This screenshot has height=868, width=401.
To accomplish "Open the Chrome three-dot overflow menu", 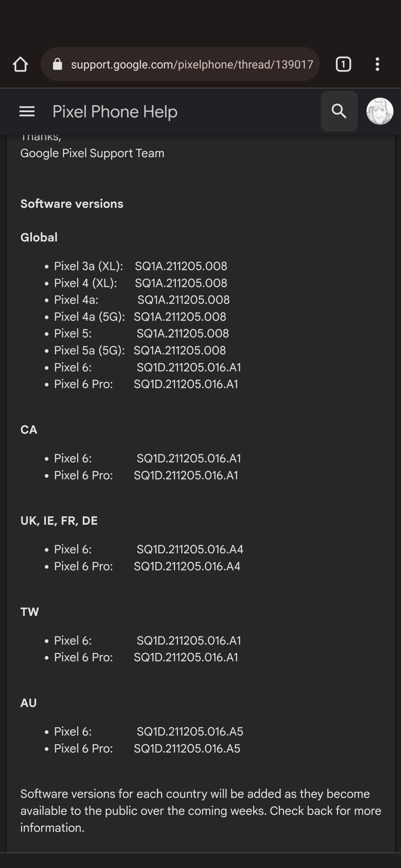I will click(377, 64).
